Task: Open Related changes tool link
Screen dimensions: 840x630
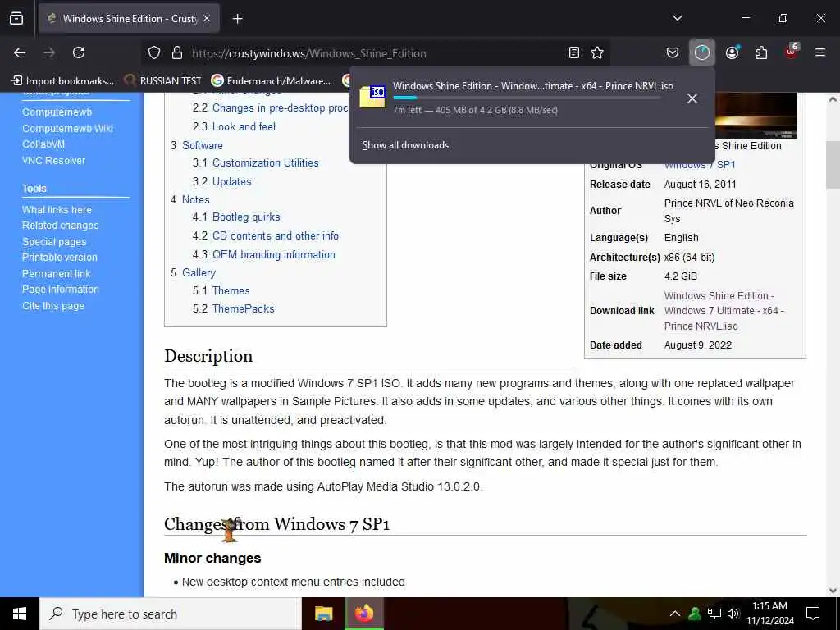Action: (60, 226)
